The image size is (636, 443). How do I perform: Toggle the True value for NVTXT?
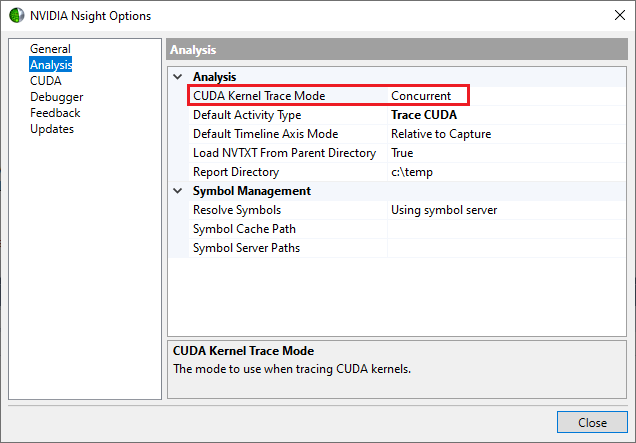tap(402, 153)
